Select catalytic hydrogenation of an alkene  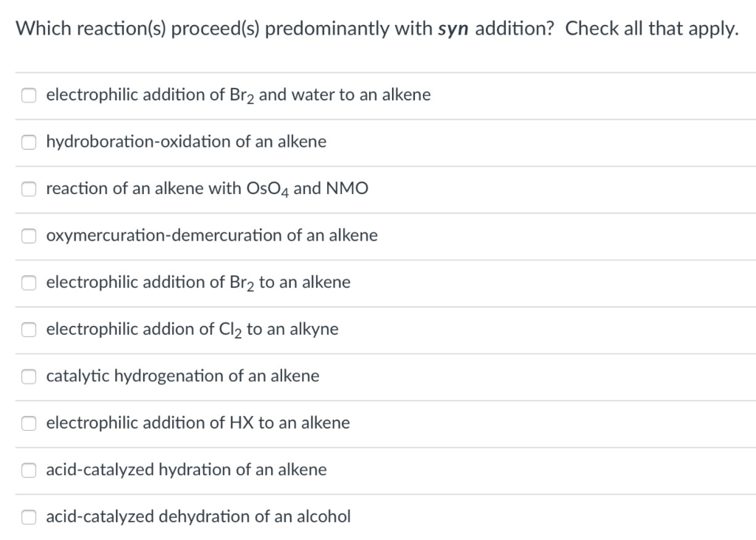click(28, 376)
